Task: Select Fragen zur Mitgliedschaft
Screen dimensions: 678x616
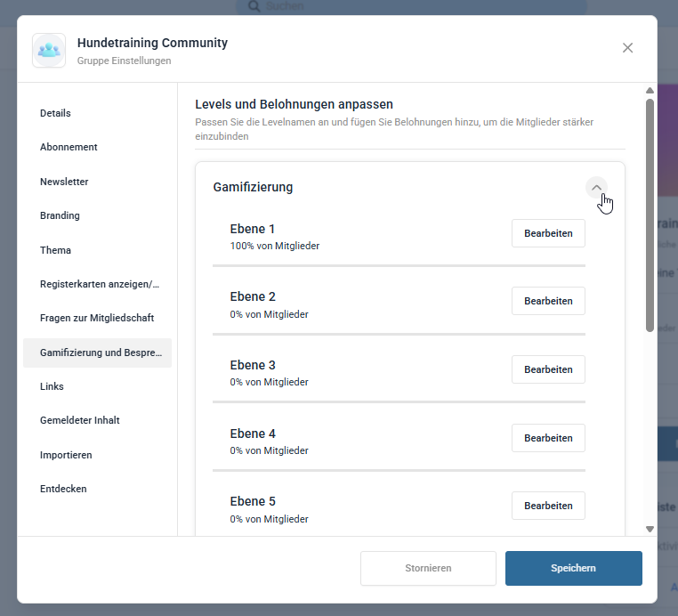Action: coord(97,318)
